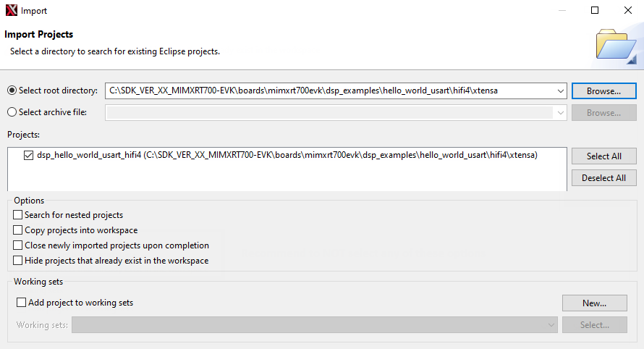Click New... to create a working set
Image resolution: width=644 pixels, height=349 pixels.
[x=594, y=303]
